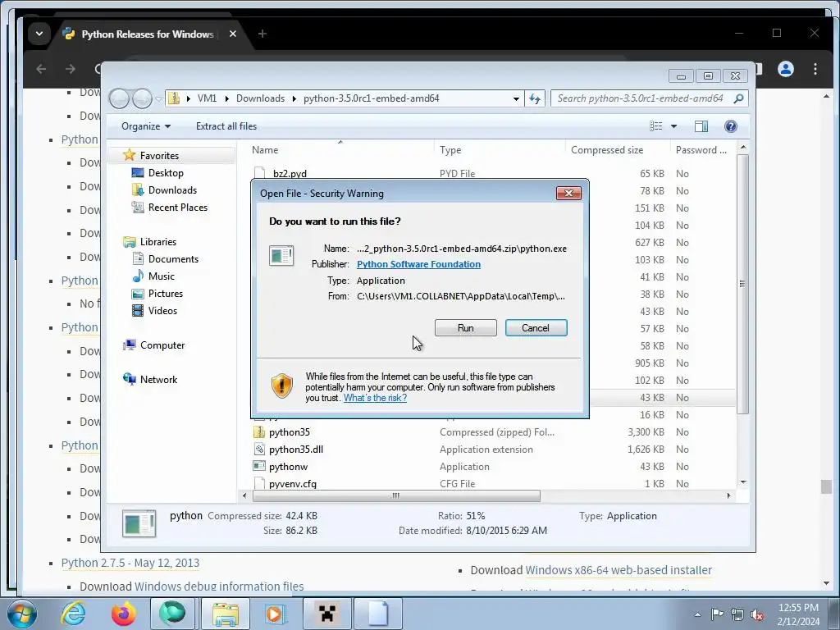Open the browser three-dot menu
Screen dimensions: 840x630
(815, 69)
